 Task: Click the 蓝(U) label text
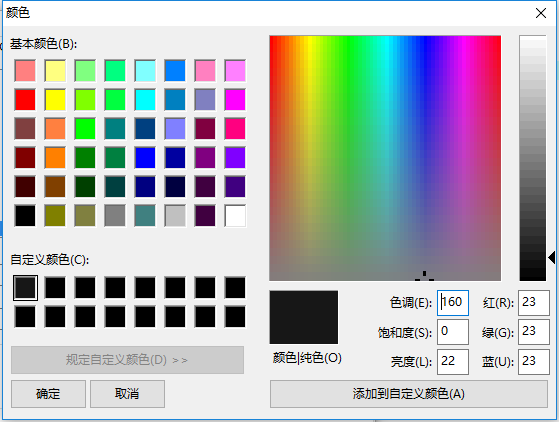coord(498,362)
